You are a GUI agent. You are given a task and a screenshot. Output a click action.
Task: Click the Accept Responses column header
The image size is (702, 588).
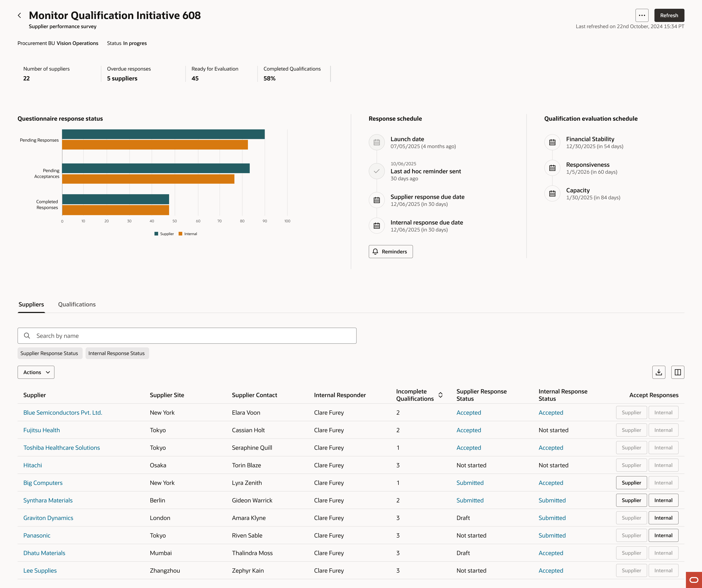(x=654, y=395)
